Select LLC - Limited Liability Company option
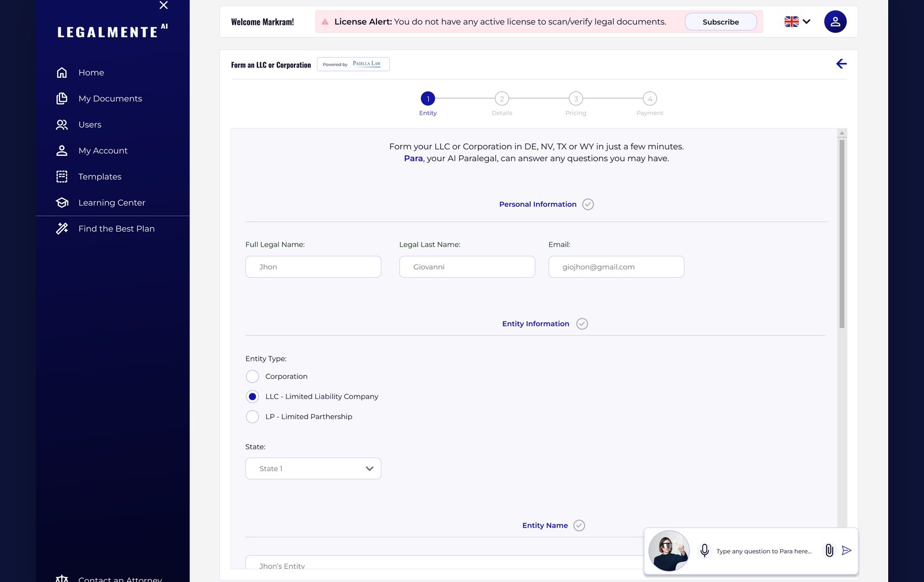The width and height of the screenshot is (924, 582). coord(252,397)
